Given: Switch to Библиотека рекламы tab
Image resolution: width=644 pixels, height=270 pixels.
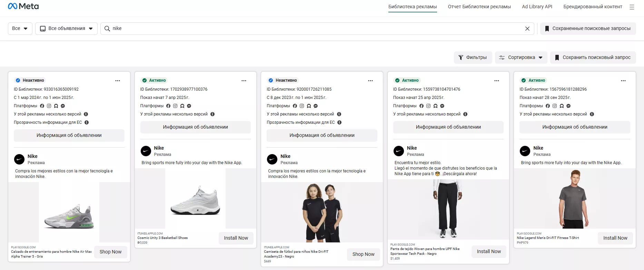Looking at the screenshot, I should click(x=413, y=7).
